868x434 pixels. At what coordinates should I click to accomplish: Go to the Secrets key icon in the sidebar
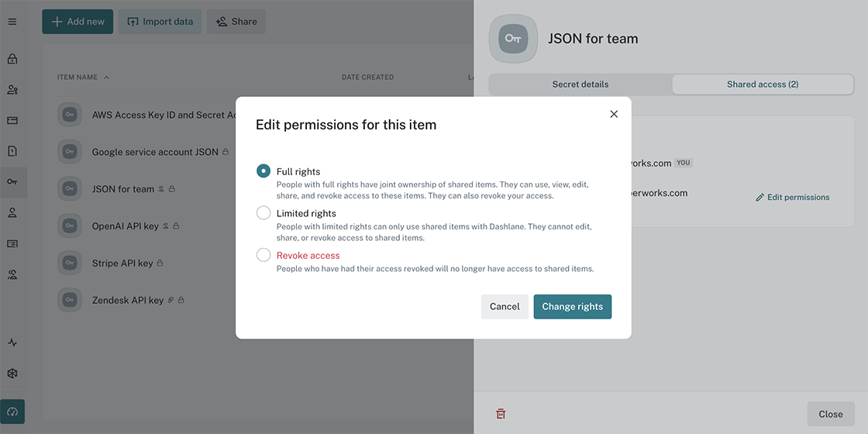pyautogui.click(x=12, y=182)
